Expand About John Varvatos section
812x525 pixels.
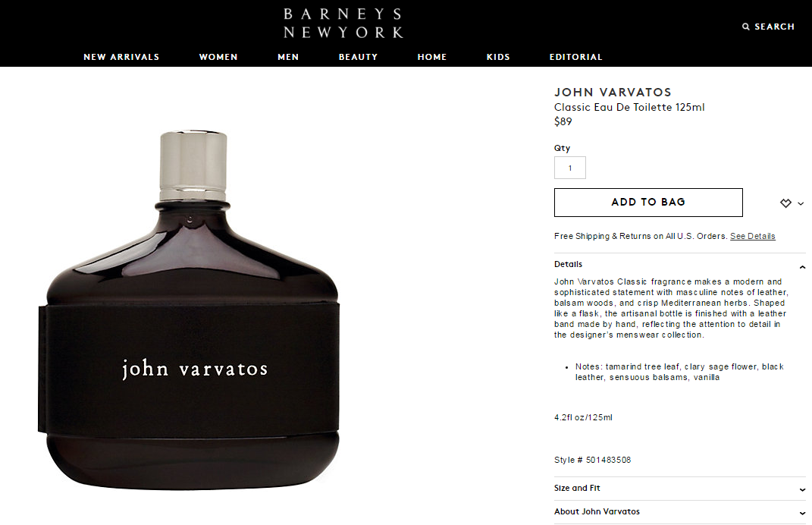pos(679,511)
